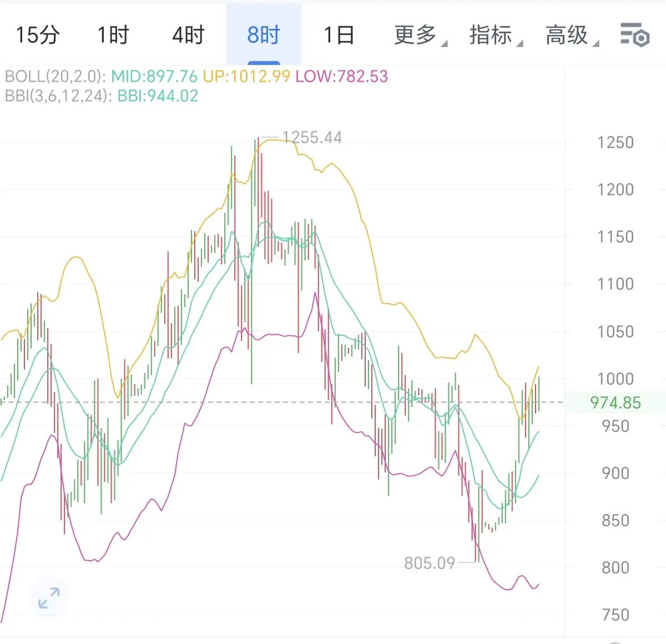Click the 805.09 low price marker
The height and width of the screenshot is (644, 666).
430,563
